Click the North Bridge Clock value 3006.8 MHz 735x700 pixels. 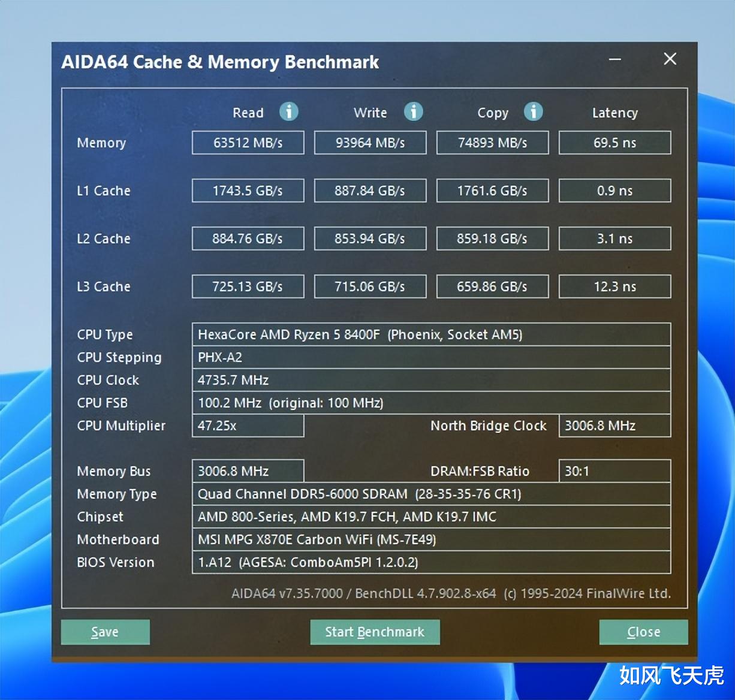(x=615, y=426)
